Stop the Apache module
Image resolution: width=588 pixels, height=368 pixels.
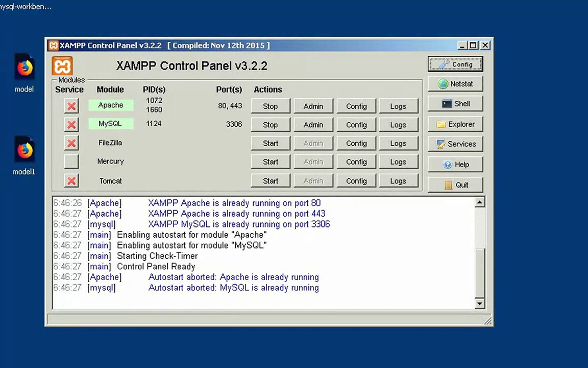click(x=271, y=106)
